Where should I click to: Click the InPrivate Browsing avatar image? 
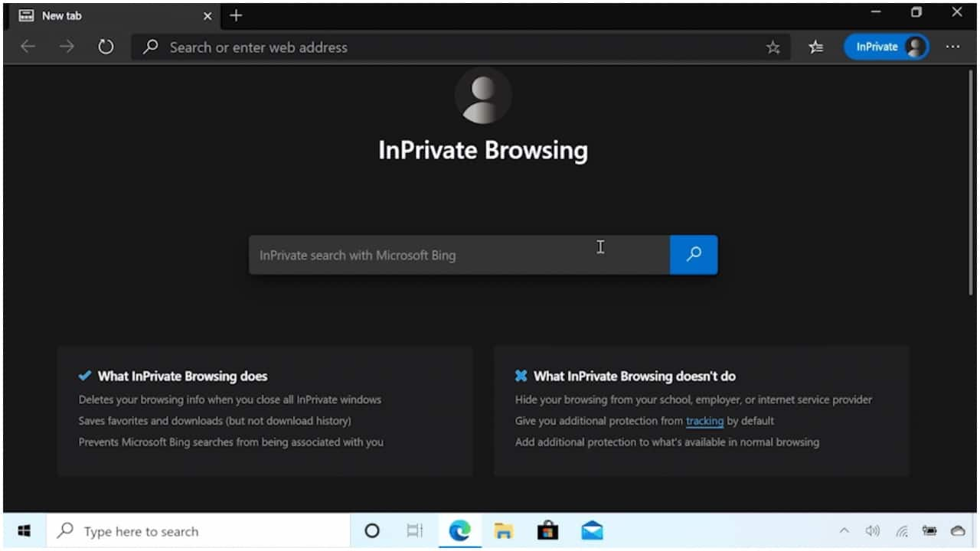(x=483, y=96)
